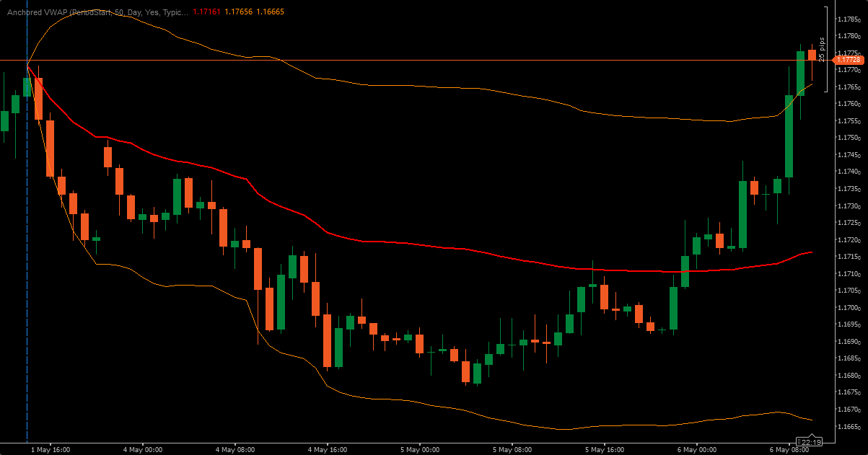
Task: Click the 22:19 candle countdown box
Action: pos(810,441)
